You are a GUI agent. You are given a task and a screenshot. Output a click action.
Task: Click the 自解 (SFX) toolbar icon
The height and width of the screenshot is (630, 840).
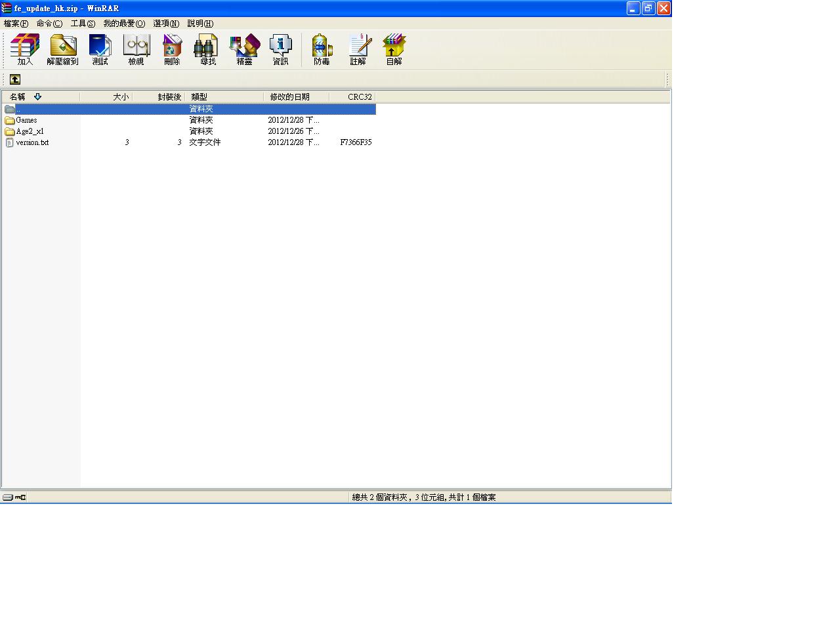(394, 49)
